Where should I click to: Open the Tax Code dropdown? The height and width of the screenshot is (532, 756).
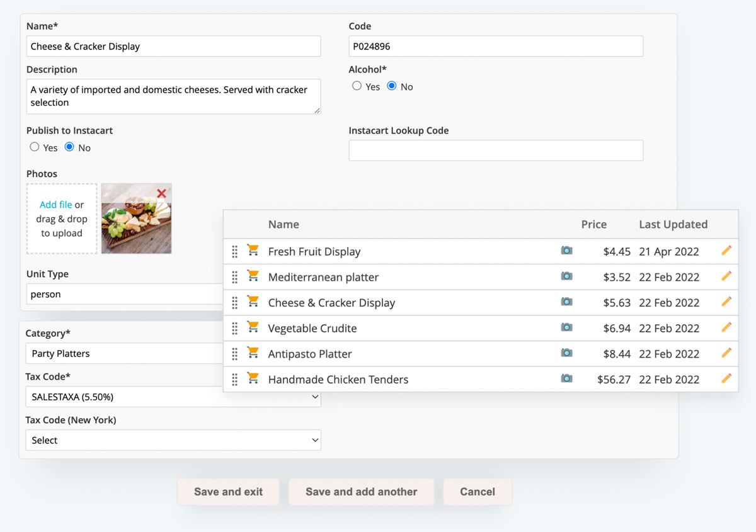[x=173, y=397]
